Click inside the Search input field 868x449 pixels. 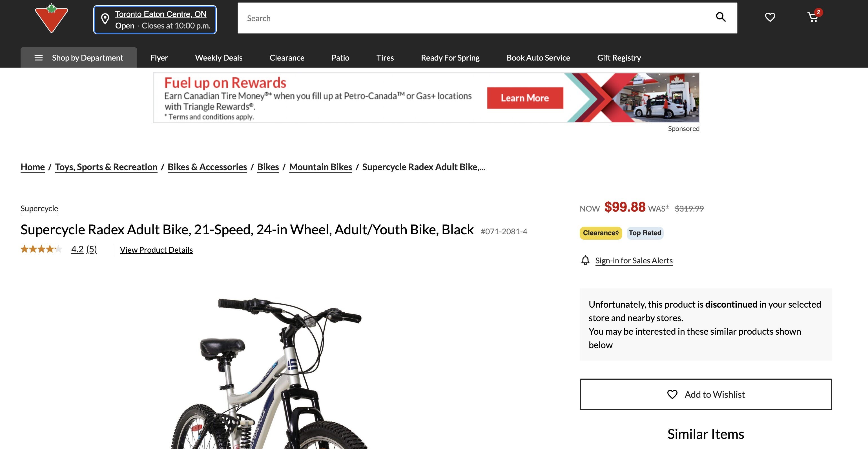coord(475,18)
